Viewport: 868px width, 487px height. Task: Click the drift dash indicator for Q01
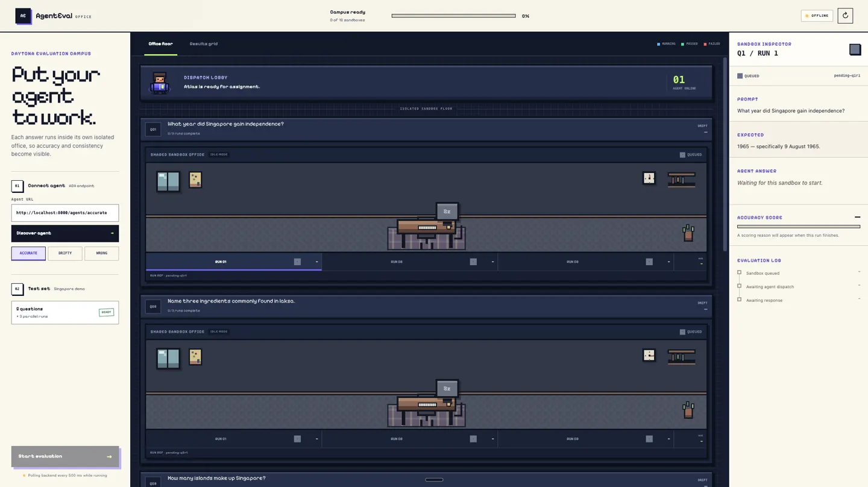pyautogui.click(x=705, y=133)
